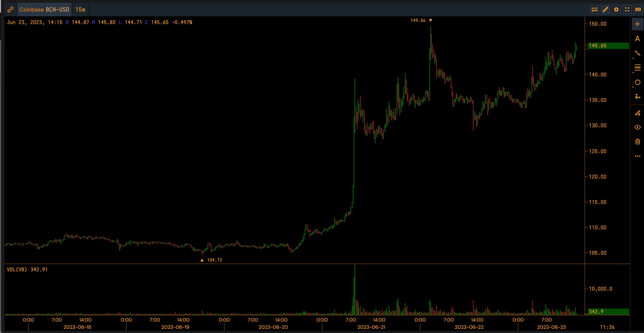Image resolution: width=644 pixels, height=333 pixels.
Task: Click the 10,000.0 volume axis label
Action: pyautogui.click(x=600, y=289)
